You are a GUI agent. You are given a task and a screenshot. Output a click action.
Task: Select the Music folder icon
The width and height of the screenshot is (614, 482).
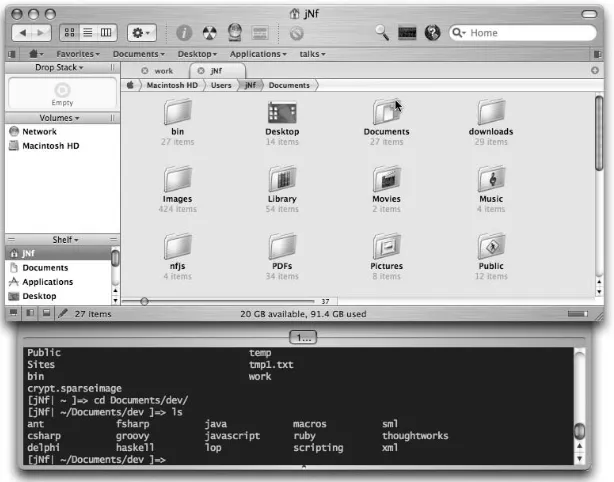tap(491, 179)
